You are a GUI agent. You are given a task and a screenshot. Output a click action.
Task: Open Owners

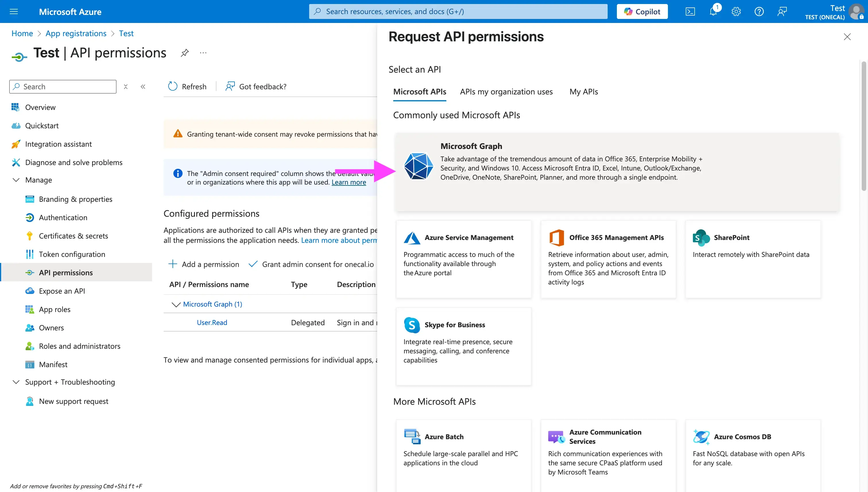pyautogui.click(x=51, y=328)
